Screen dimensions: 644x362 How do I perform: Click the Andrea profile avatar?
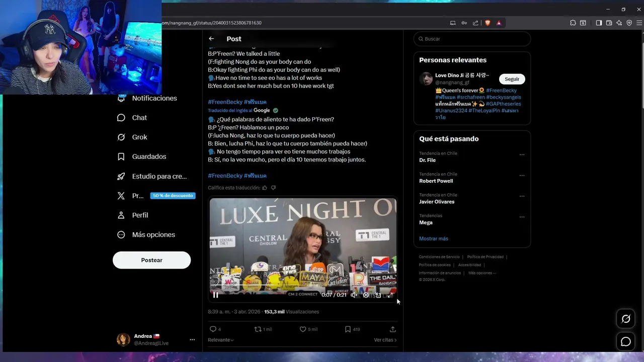pyautogui.click(x=123, y=339)
